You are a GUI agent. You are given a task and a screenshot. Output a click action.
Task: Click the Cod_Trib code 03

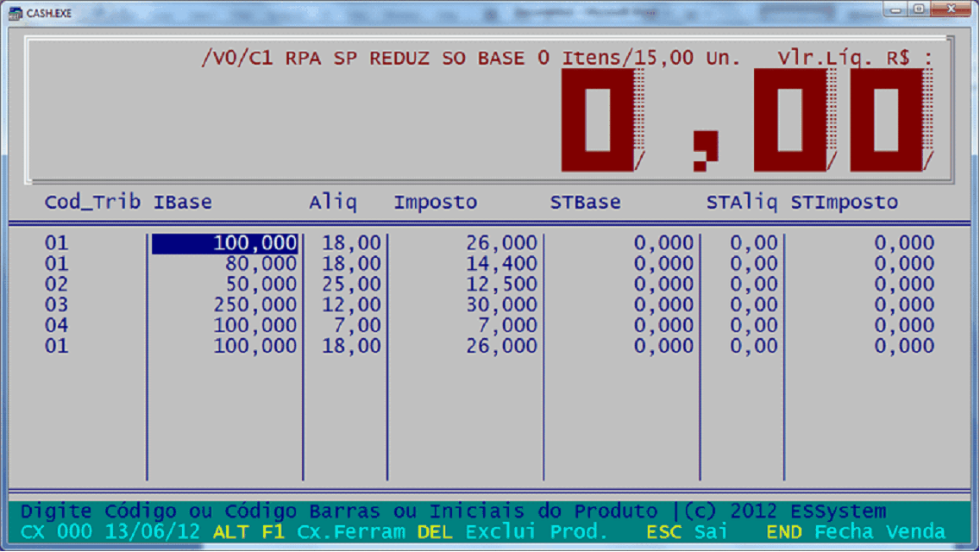tap(56, 305)
